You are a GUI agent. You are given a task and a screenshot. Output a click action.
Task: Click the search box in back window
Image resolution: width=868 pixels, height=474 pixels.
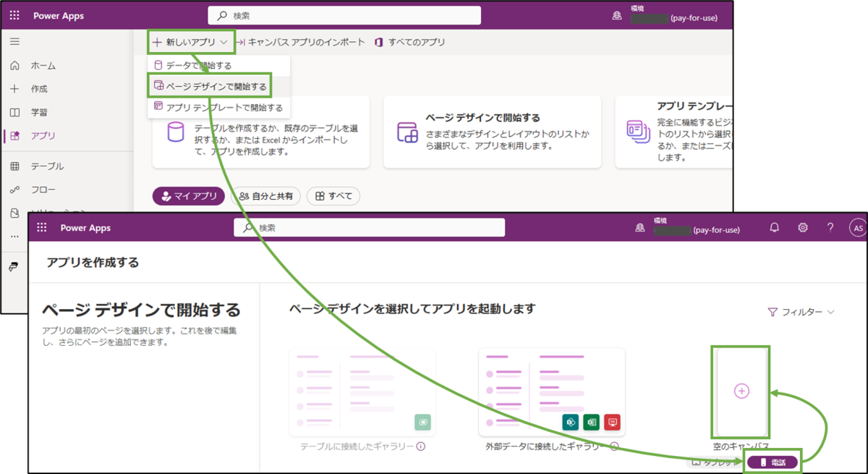pyautogui.click(x=344, y=15)
